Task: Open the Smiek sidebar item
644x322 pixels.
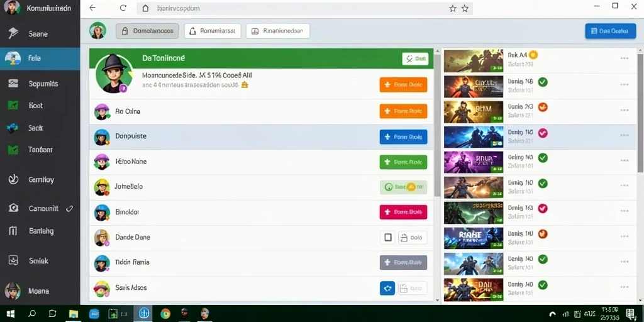Action: pyautogui.click(x=38, y=261)
